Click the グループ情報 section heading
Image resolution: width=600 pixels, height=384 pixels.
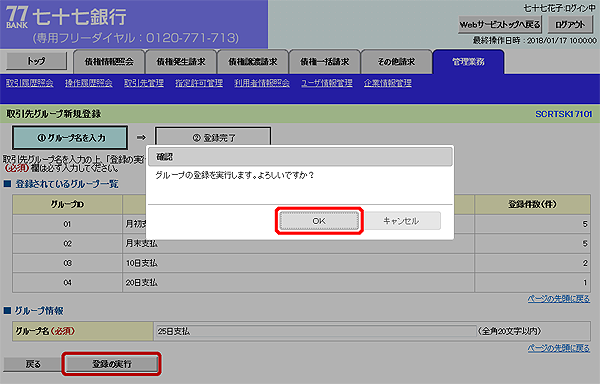tap(39, 311)
